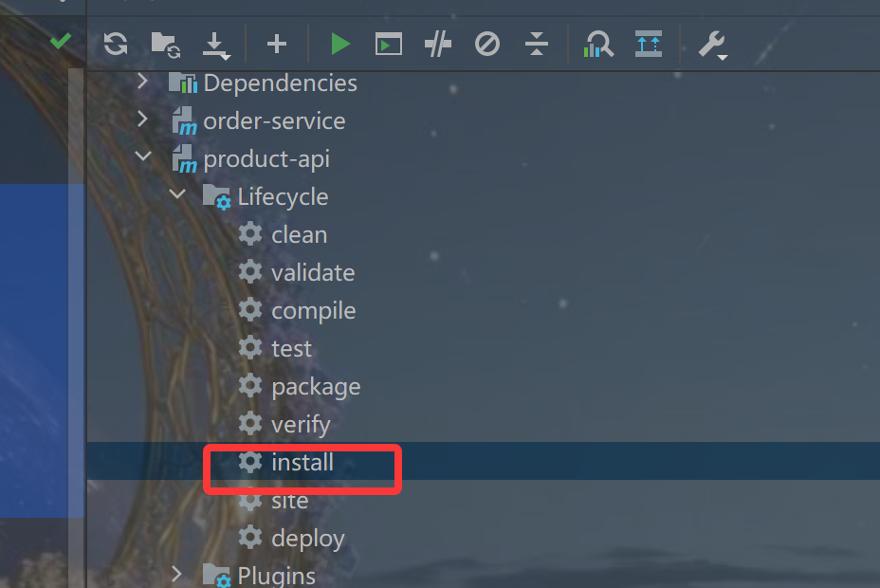Generate sources and update folders icon
The width and height of the screenshot is (880, 588).
point(166,45)
